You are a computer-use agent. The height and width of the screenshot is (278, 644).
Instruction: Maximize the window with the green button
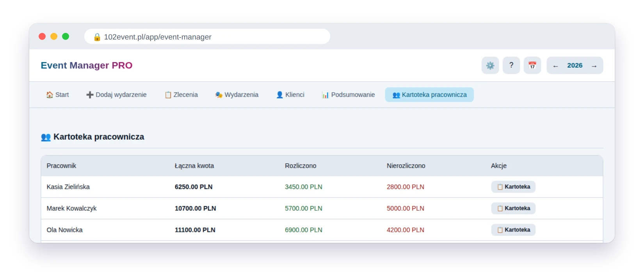point(66,36)
